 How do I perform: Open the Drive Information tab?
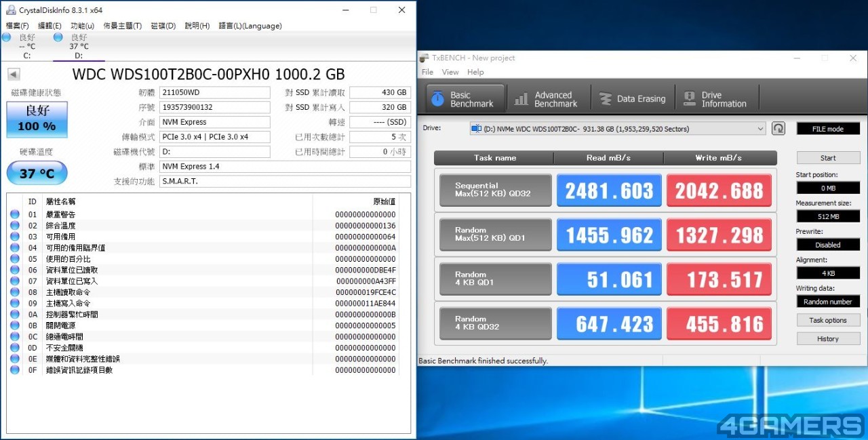(715, 99)
